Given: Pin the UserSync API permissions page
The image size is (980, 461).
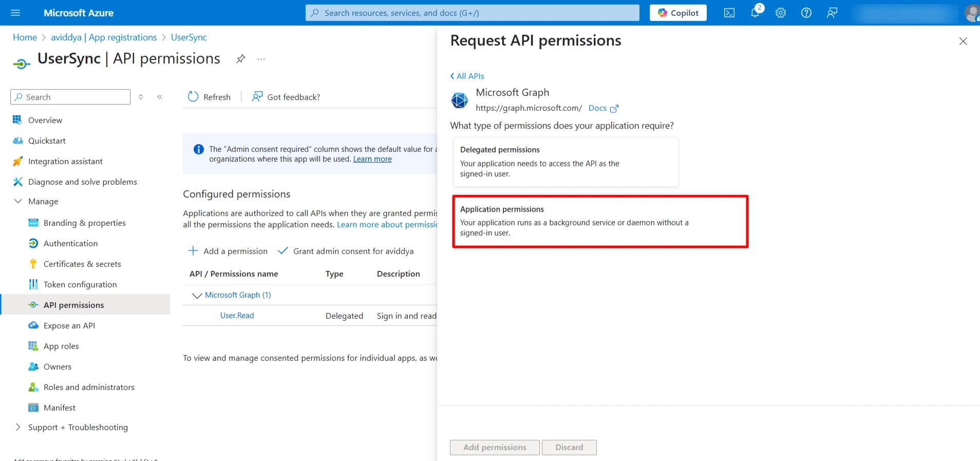Looking at the screenshot, I should (x=240, y=59).
